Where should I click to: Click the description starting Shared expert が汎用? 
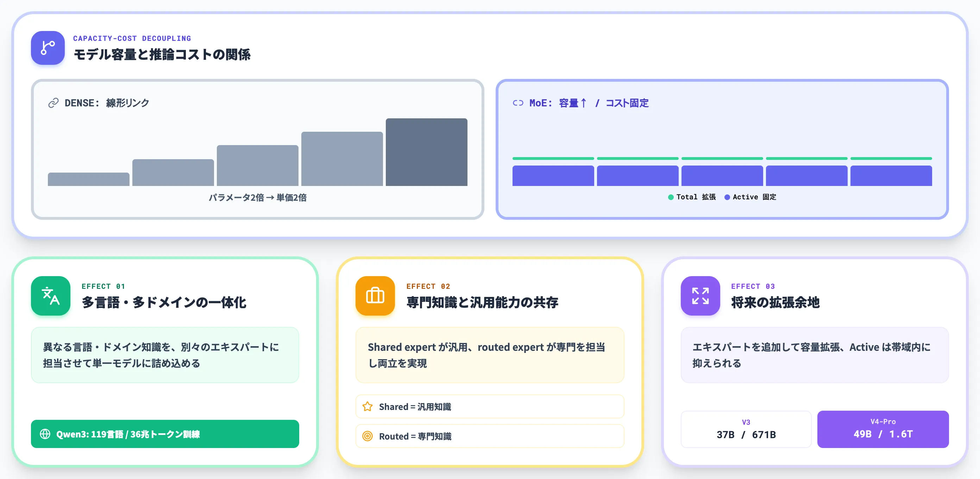tap(486, 355)
